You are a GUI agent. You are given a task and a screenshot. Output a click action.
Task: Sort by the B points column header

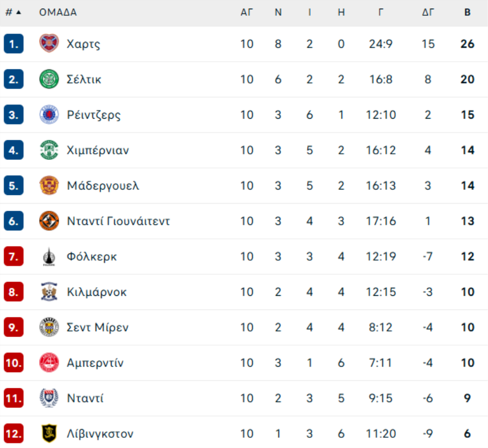click(467, 12)
